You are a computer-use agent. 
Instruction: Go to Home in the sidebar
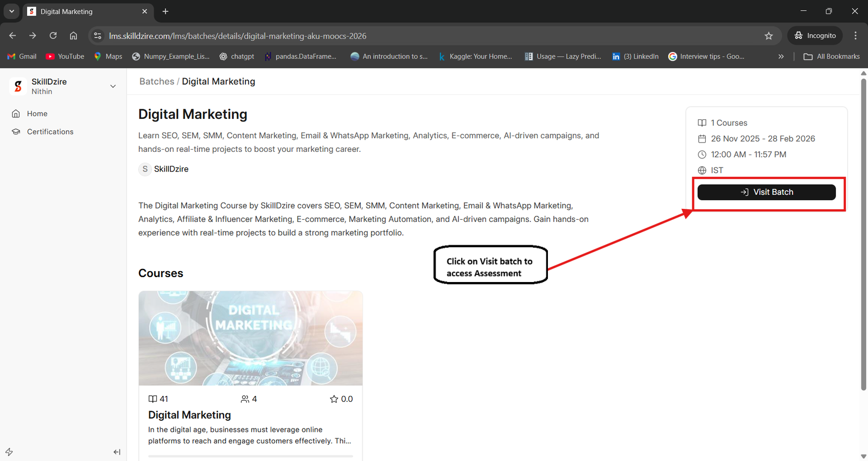click(37, 113)
